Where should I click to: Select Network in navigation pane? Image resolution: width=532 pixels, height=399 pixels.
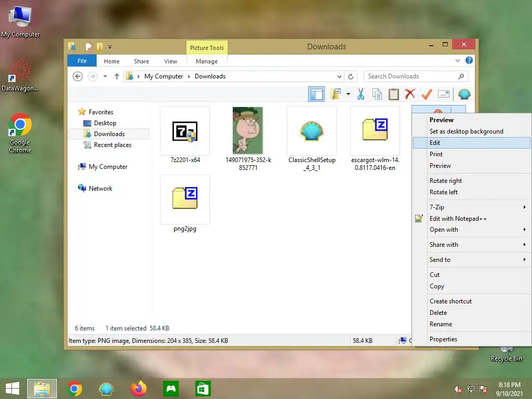(x=100, y=188)
